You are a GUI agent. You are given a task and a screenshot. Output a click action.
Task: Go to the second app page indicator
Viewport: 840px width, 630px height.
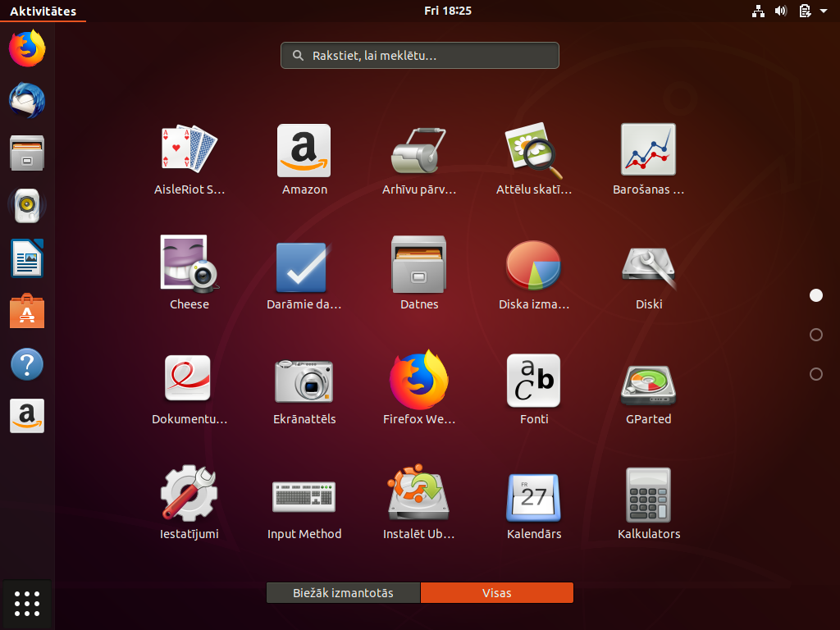point(816,335)
